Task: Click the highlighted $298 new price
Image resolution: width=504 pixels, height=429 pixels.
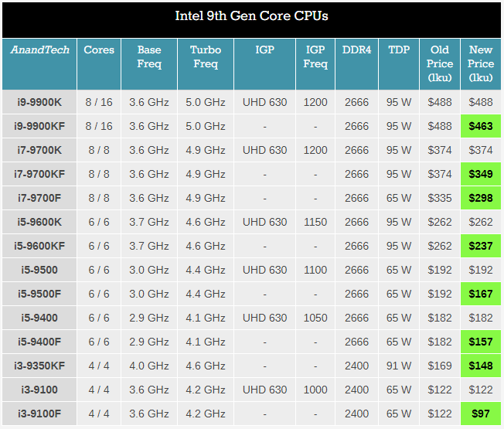Action: (481, 198)
